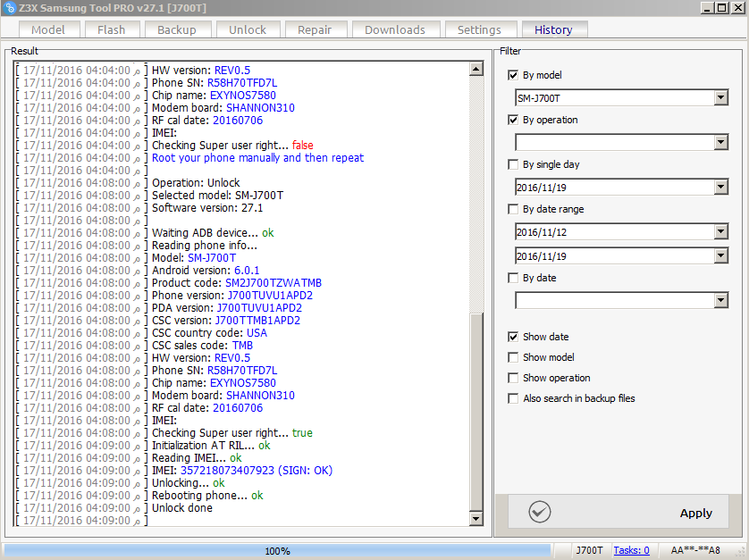Click the Z3X app icon in the title bar
This screenshot has height=560, width=749.
coord(9,8)
